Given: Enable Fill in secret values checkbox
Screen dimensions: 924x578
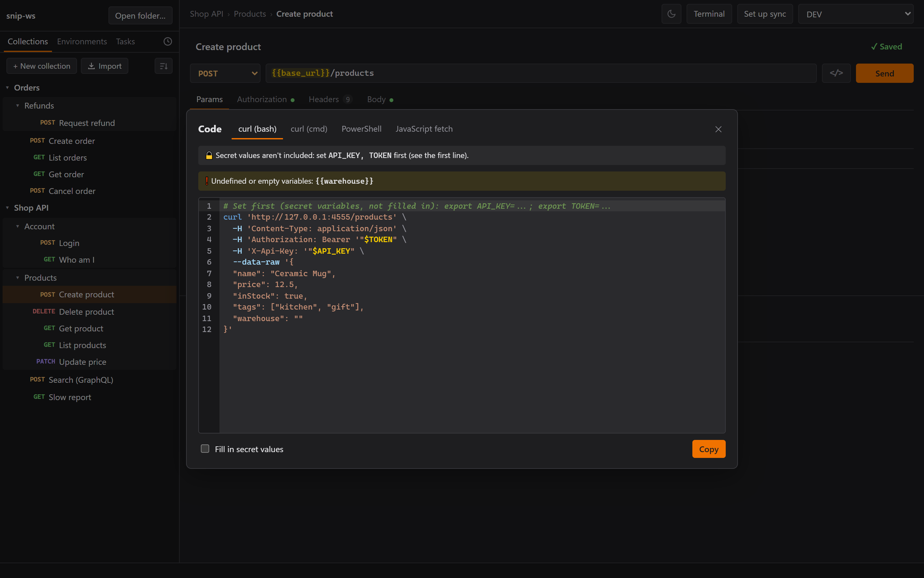Looking at the screenshot, I should [x=205, y=449].
